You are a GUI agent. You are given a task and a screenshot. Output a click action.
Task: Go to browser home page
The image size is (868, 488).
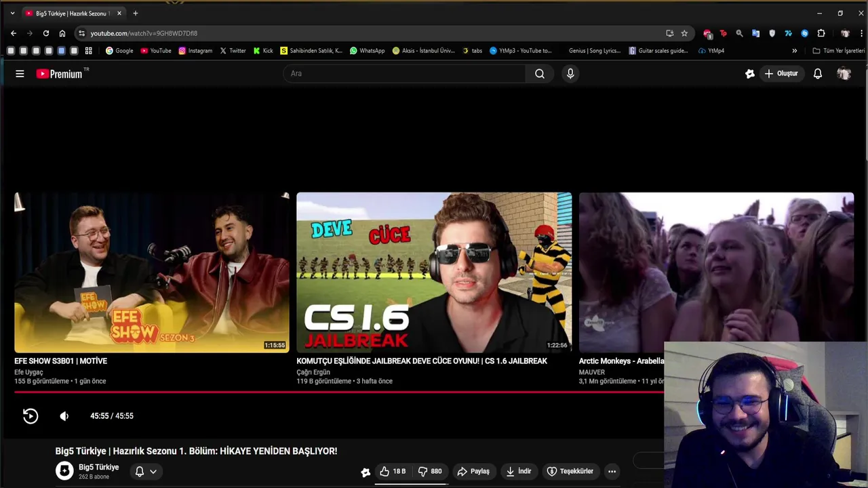pyautogui.click(x=62, y=33)
